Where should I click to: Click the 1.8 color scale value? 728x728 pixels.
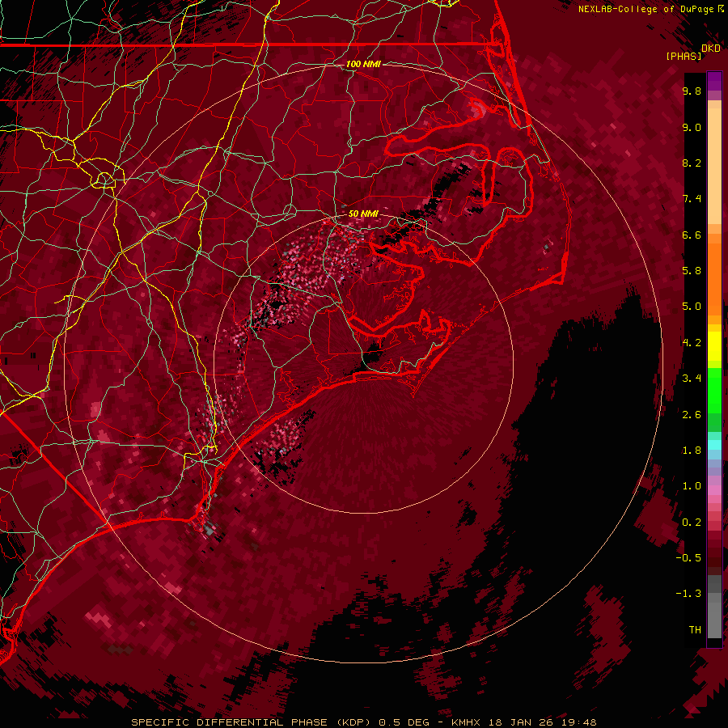[x=692, y=451]
